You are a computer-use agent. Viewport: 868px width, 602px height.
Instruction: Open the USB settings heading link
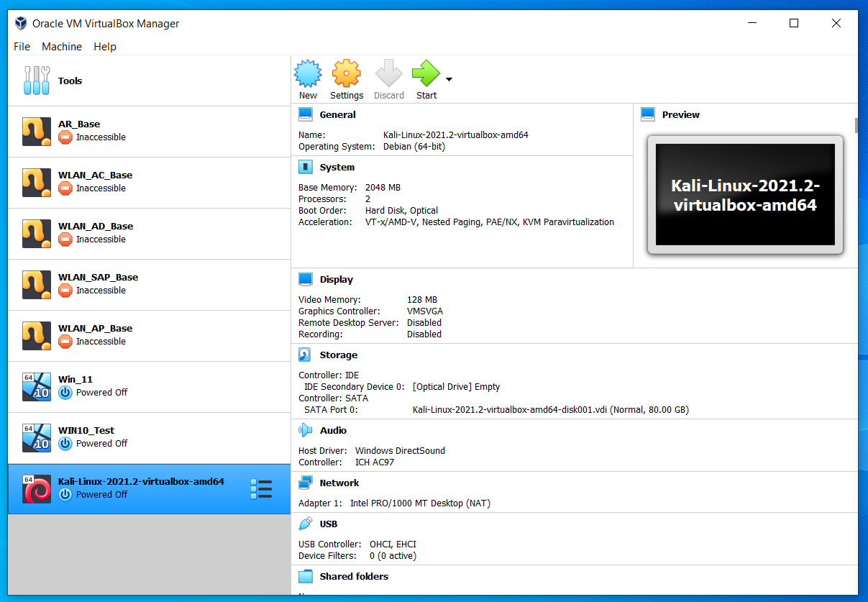(329, 524)
